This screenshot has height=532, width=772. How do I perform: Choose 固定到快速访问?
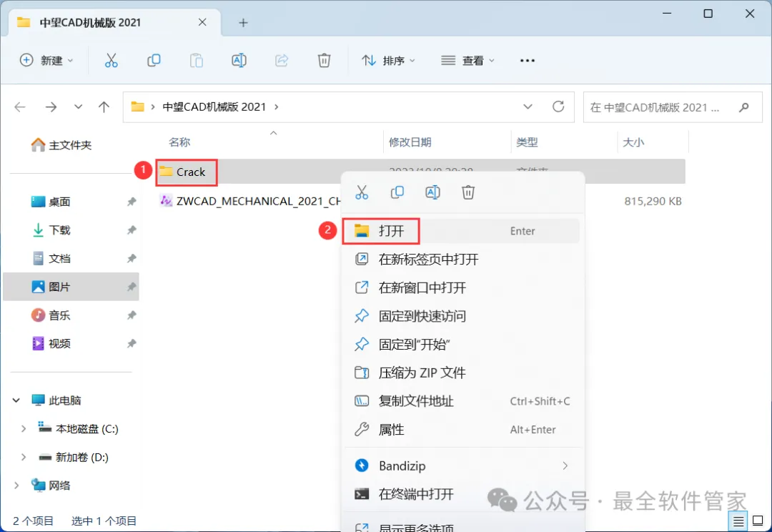(x=461, y=316)
